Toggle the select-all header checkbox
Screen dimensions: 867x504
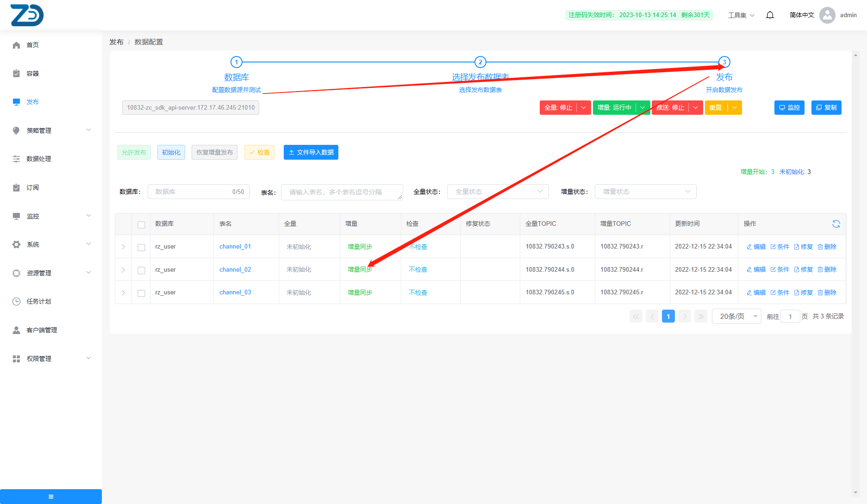(x=142, y=224)
